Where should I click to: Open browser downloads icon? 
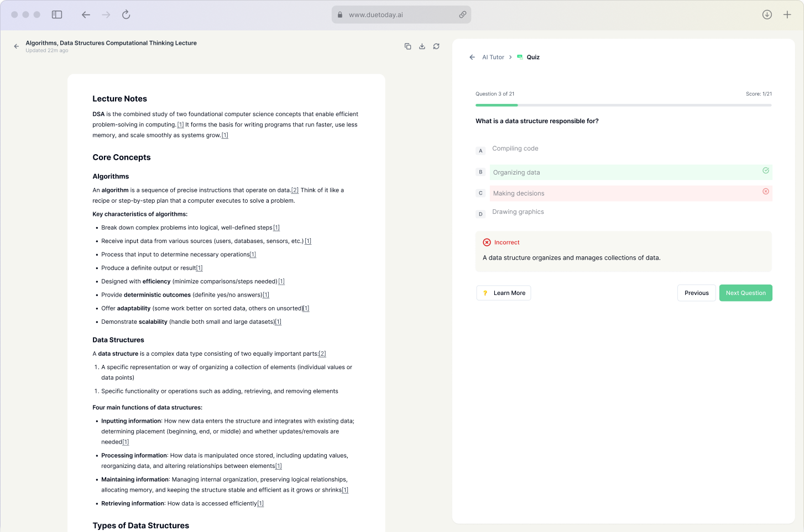pyautogui.click(x=767, y=15)
